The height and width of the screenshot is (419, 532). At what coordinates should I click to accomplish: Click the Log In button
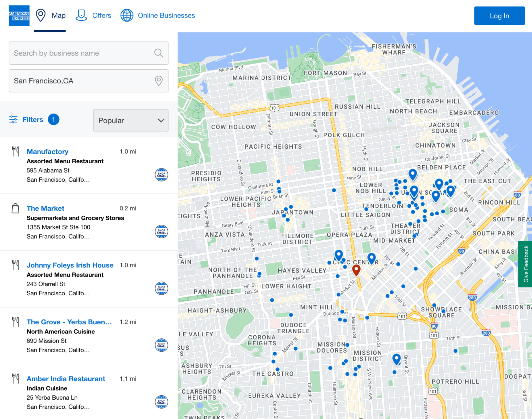click(498, 15)
